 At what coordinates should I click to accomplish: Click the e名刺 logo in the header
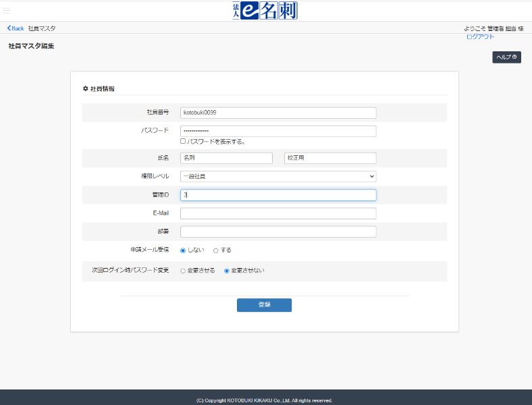pos(265,11)
